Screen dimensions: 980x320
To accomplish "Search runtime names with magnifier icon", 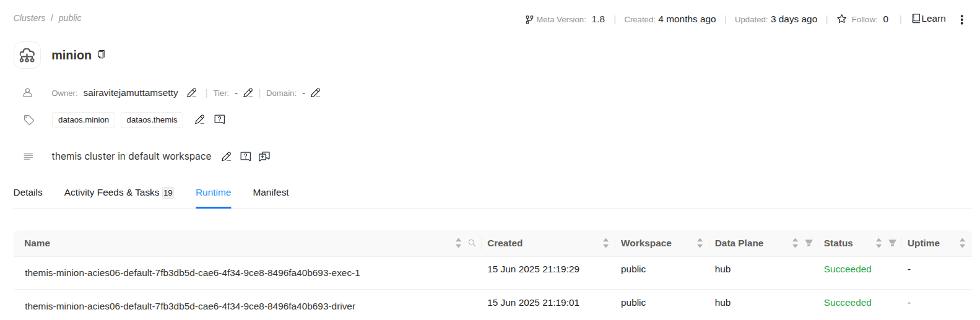I will pos(472,243).
